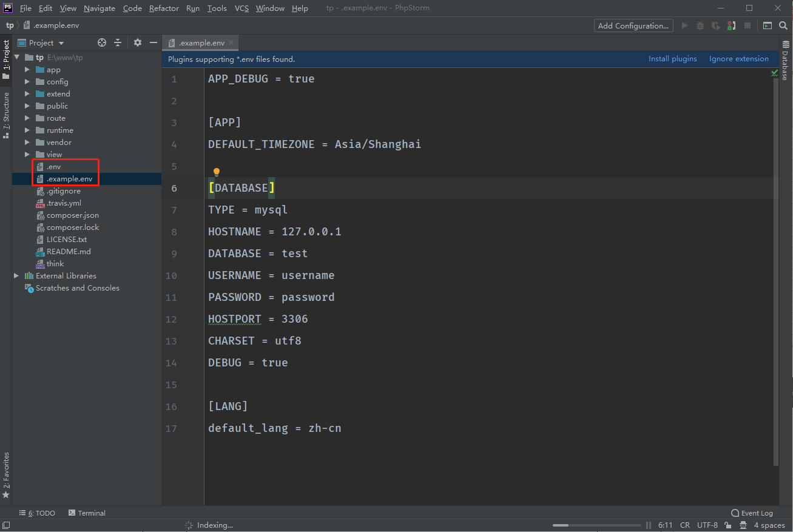Open Project panel settings gear
Viewport: 793px width, 532px height.
pyautogui.click(x=138, y=42)
